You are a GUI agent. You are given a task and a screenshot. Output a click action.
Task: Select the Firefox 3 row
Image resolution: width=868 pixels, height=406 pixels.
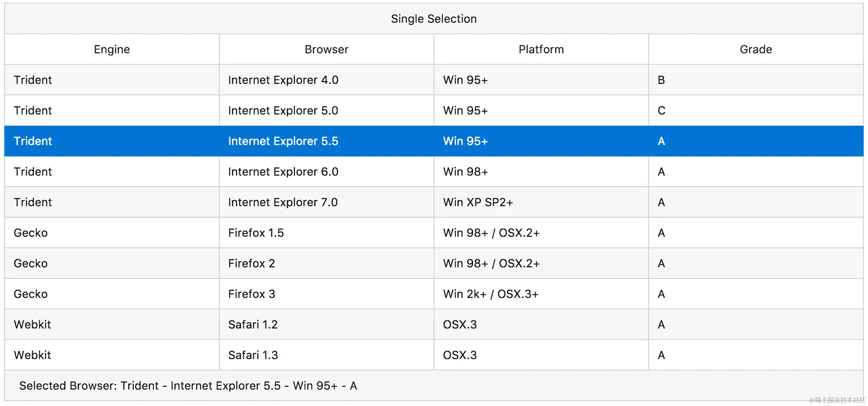252,294
